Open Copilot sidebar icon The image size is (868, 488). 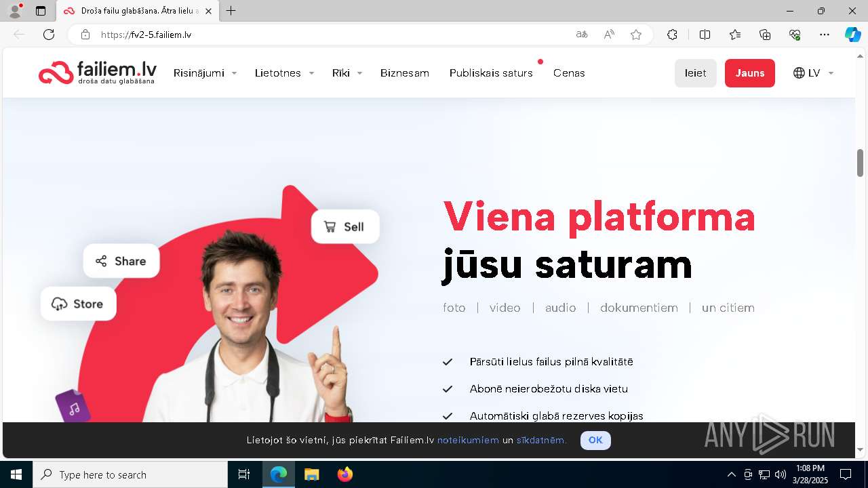[853, 35]
